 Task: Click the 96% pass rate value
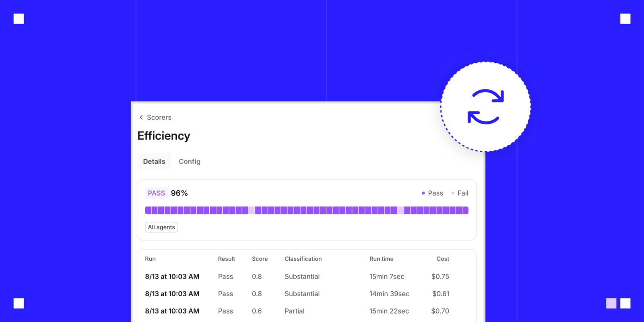179,193
